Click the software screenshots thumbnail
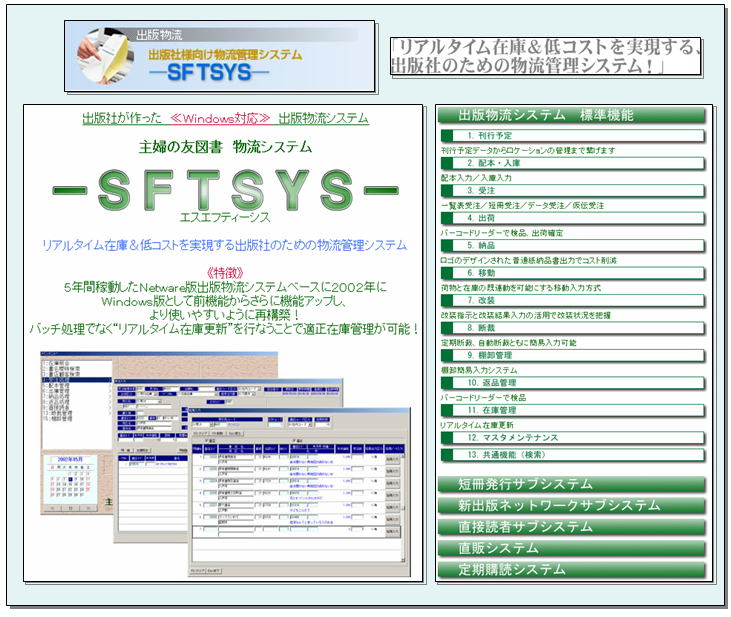Screen dimensions: 731x617 [226, 464]
